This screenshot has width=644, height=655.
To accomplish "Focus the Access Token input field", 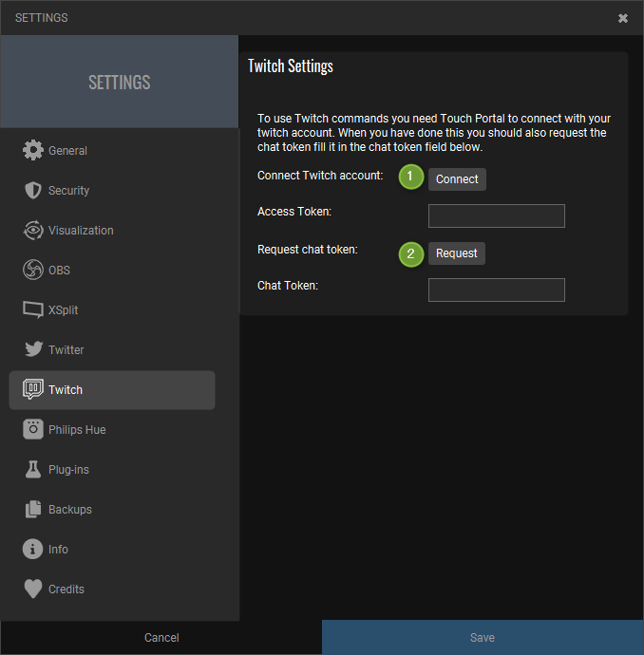I will (x=497, y=216).
